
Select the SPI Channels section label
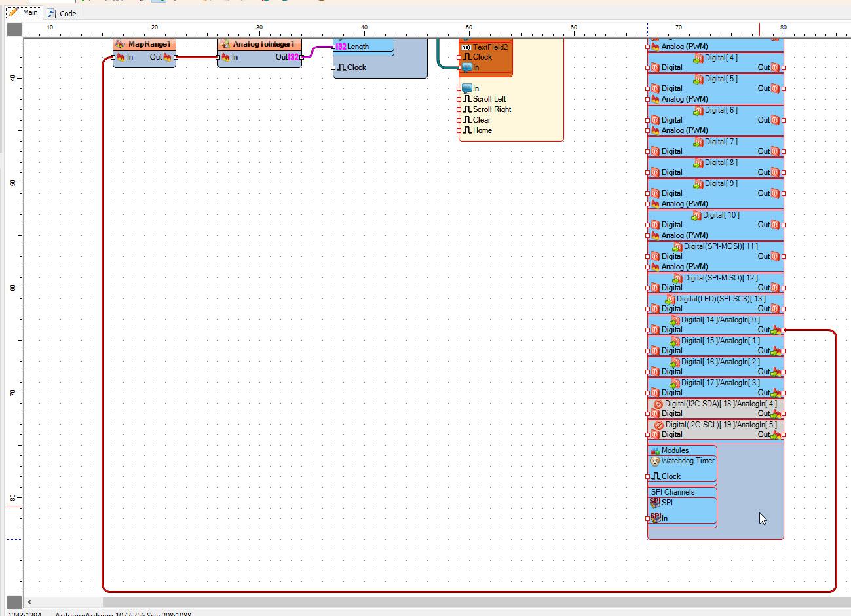673,492
